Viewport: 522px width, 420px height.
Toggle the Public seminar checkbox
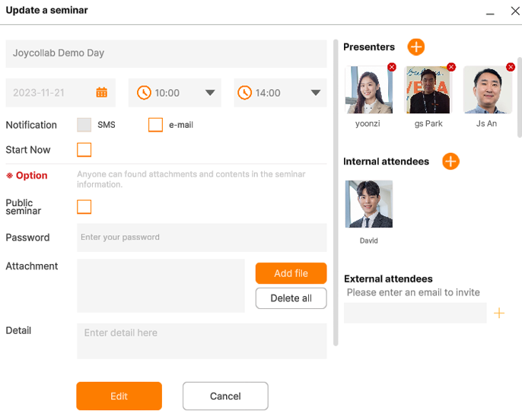84,207
